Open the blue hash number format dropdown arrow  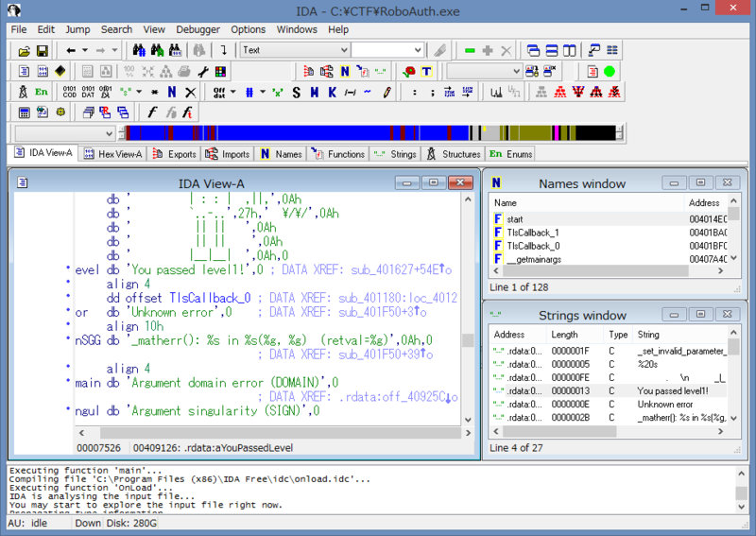(x=263, y=92)
